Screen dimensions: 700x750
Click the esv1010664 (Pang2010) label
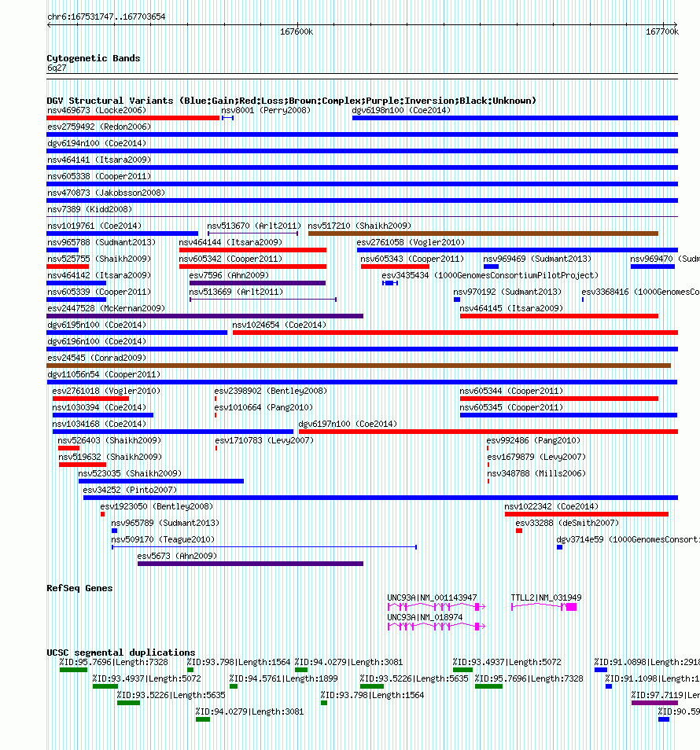(263, 407)
